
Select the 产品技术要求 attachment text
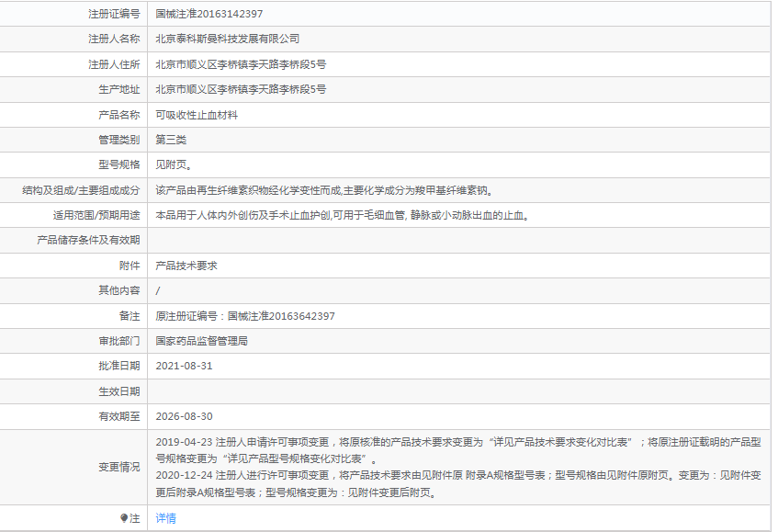(186, 266)
